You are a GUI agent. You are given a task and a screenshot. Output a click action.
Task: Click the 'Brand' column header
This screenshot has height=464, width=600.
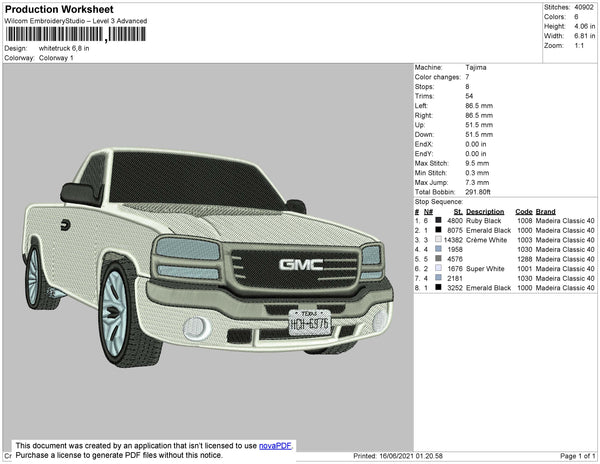click(x=545, y=212)
